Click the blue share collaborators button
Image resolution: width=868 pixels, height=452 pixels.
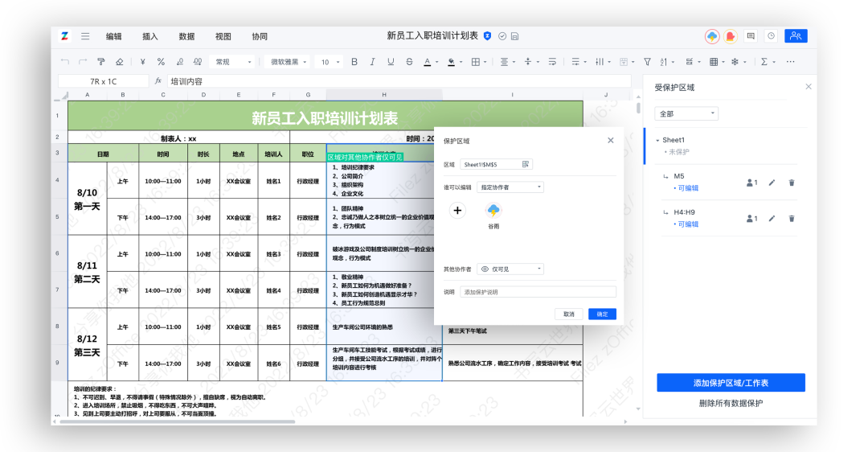(x=796, y=36)
